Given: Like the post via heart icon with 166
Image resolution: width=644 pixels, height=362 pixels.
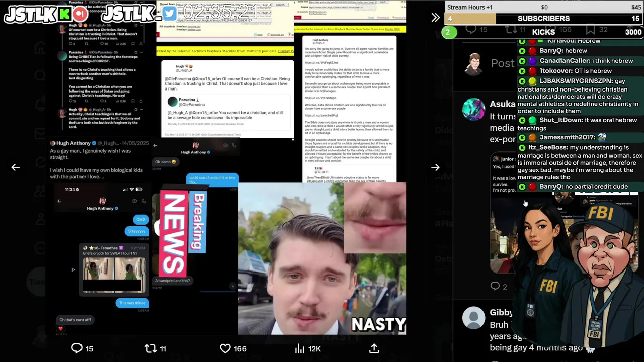Looking at the screenshot, I should tap(225, 348).
